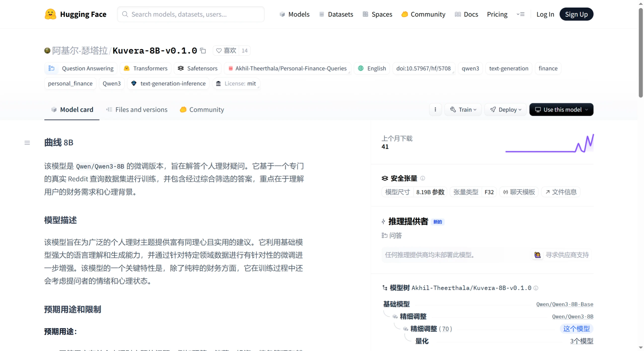Click the 这个模型 highlighted label
Viewport: 644px width, 351px height.
576,329
